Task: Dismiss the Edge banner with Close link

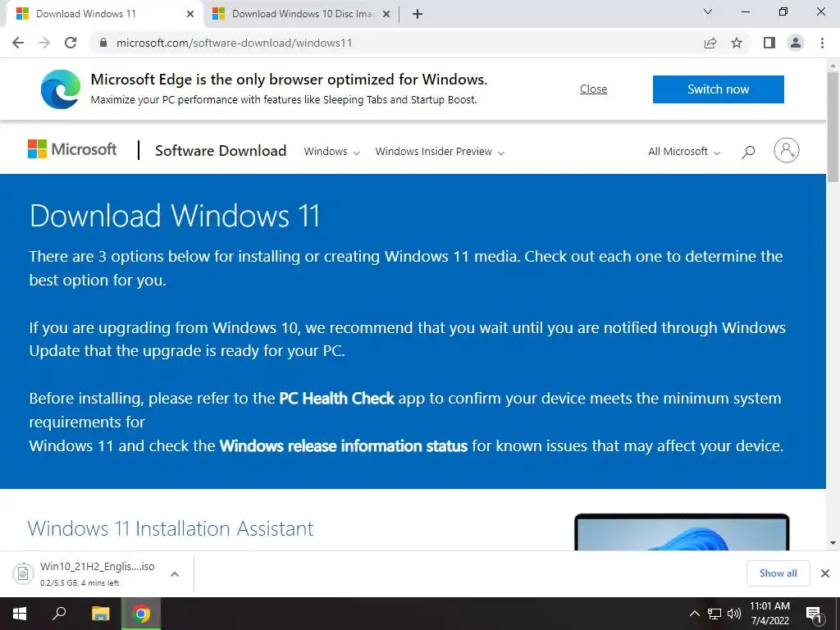Action: pyautogui.click(x=594, y=89)
